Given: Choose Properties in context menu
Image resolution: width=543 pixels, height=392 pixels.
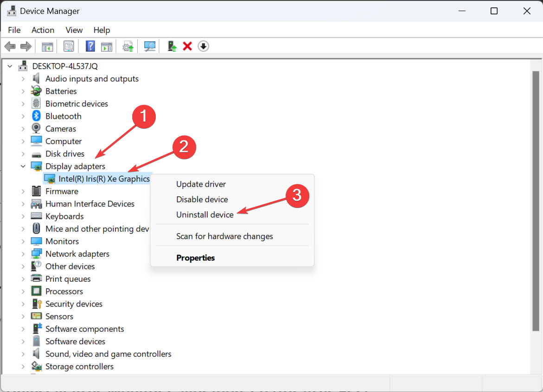Looking at the screenshot, I should point(195,258).
